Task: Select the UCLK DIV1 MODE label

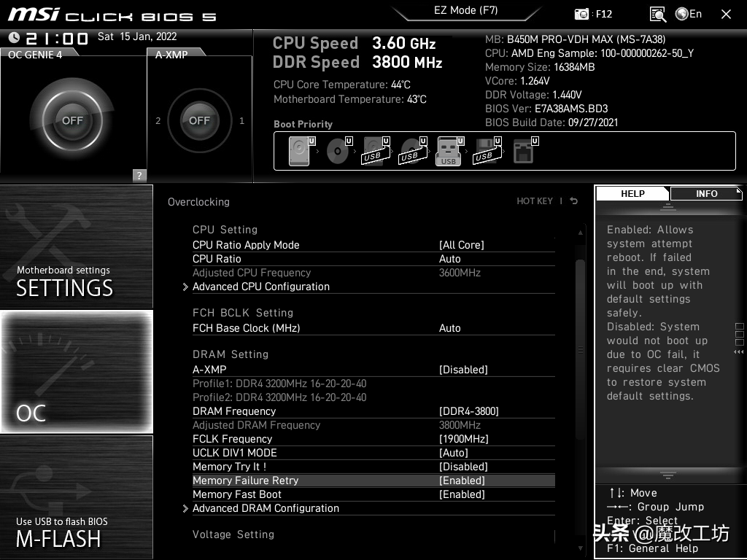Action: 234,452
